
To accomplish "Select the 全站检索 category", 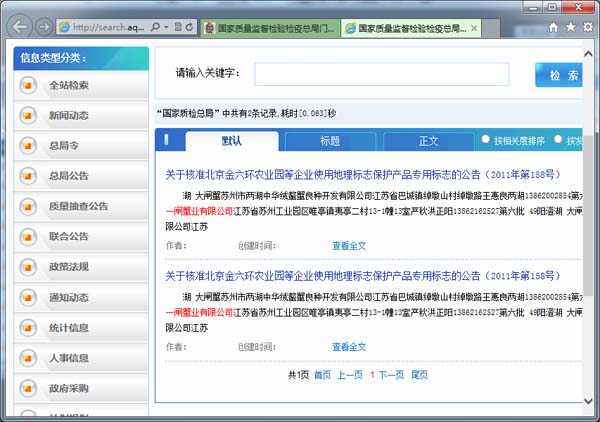I will (81, 85).
